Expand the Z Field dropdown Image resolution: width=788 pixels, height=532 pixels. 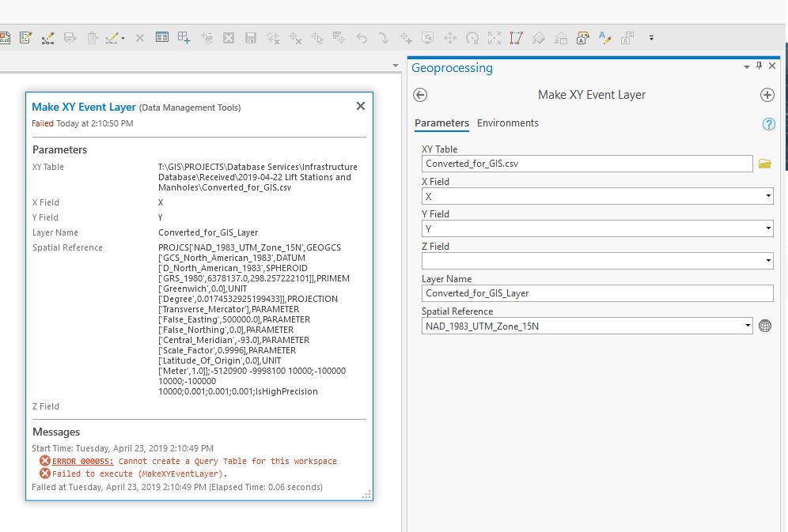pyautogui.click(x=768, y=261)
